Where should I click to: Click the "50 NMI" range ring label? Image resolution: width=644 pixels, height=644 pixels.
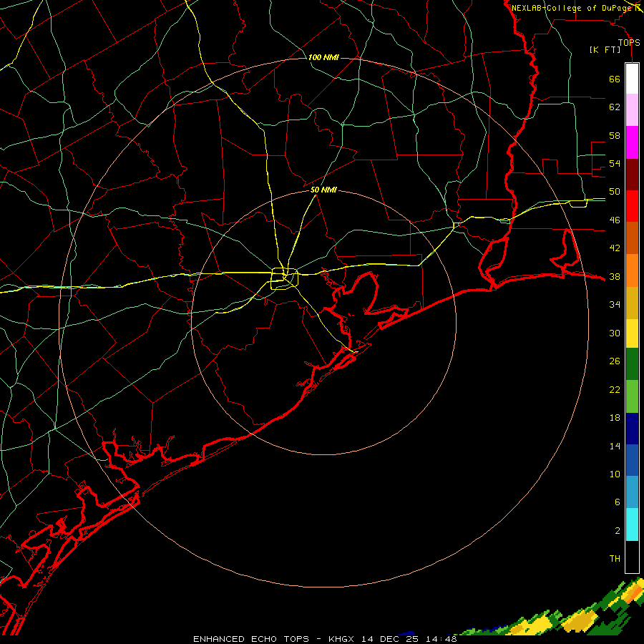coord(323,190)
